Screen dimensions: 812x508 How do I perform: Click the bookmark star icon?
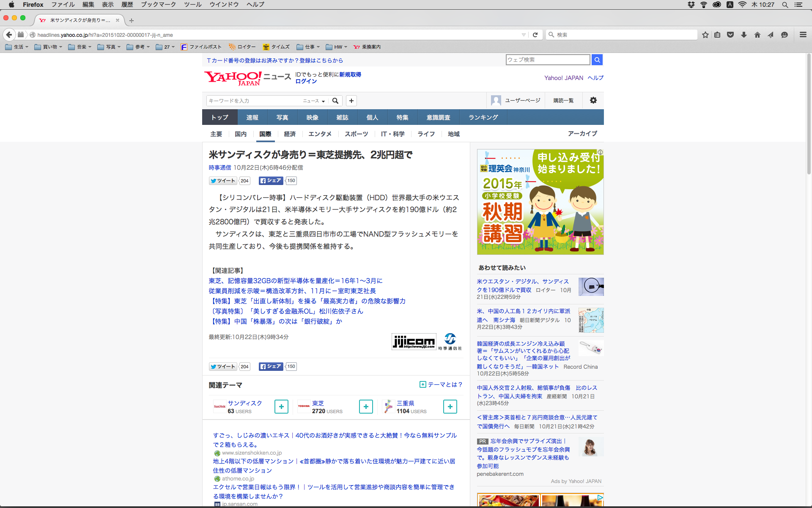705,35
